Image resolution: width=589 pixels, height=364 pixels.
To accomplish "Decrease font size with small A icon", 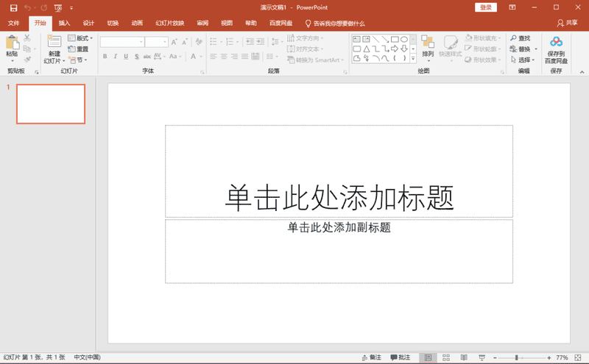I will [x=185, y=42].
